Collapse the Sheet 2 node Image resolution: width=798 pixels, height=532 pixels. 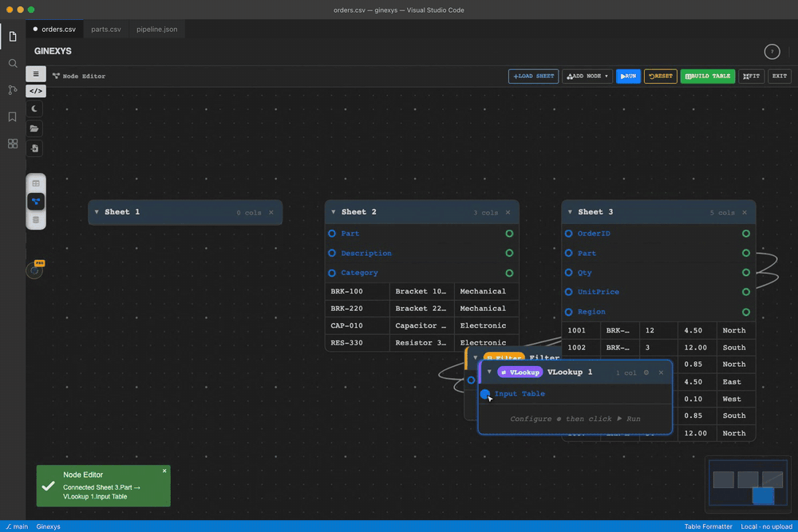click(x=334, y=212)
